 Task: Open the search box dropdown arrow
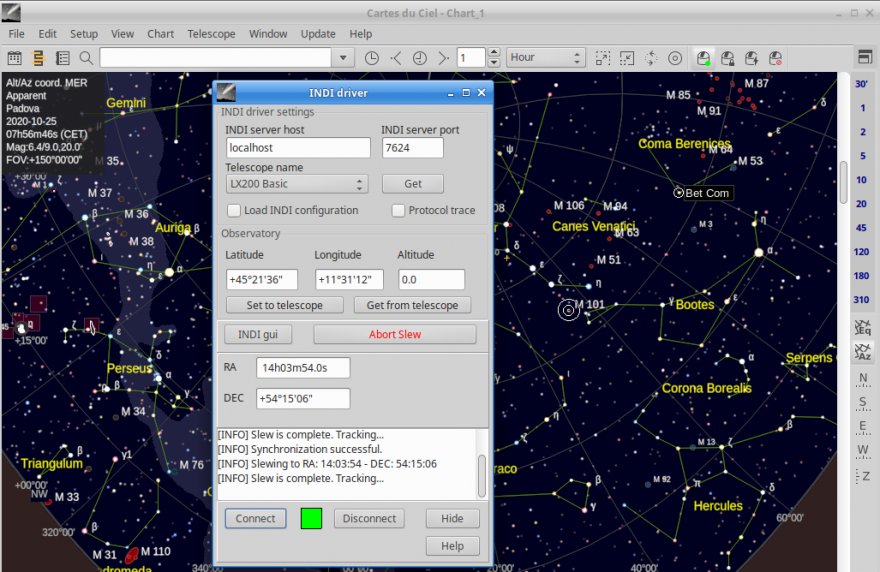pyautogui.click(x=344, y=58)
